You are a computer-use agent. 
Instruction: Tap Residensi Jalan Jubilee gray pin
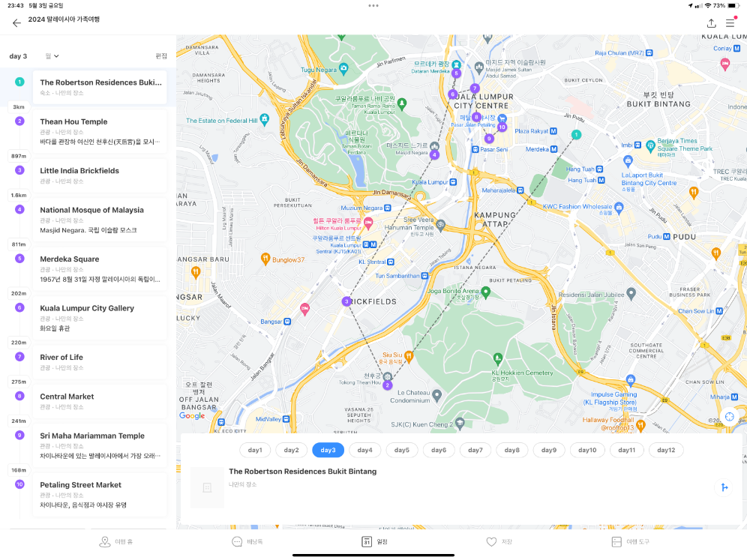pos(631,294)
